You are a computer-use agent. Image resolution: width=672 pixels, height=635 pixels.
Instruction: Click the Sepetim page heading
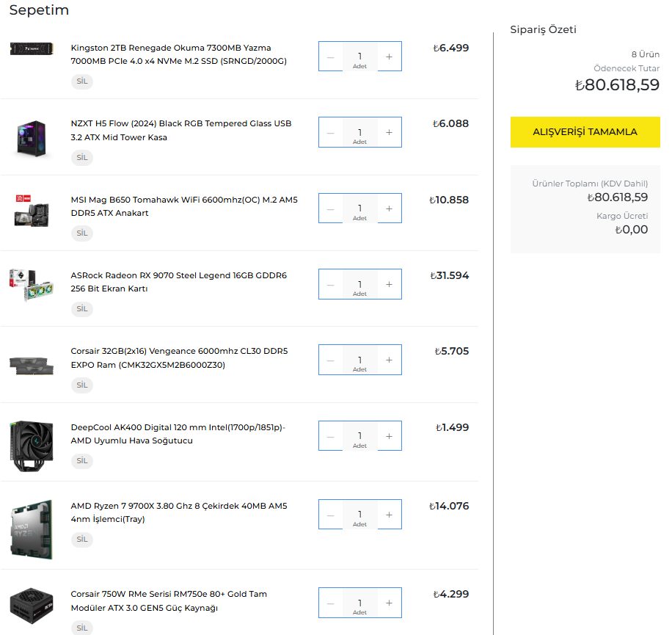[x=39, y=10]
